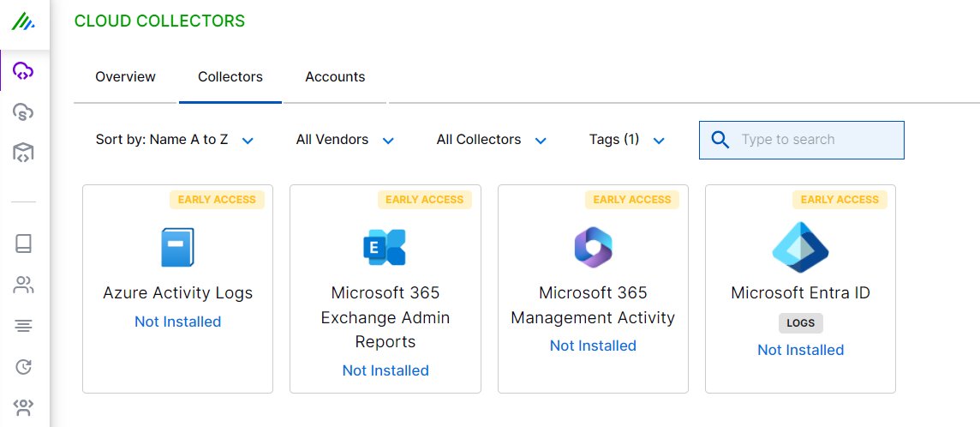The width and height of the screenshot is (980, 427).
Task: Switch to the Overview tab
Action: pyautogui.click(x=125, y=77)
